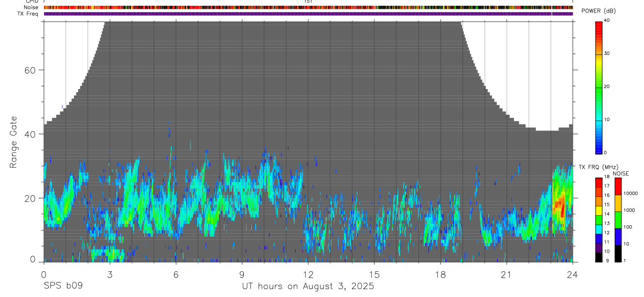Pick the green segment of TX FRQ legend
The width and height of the screenshot is (644, 297).
599,220
